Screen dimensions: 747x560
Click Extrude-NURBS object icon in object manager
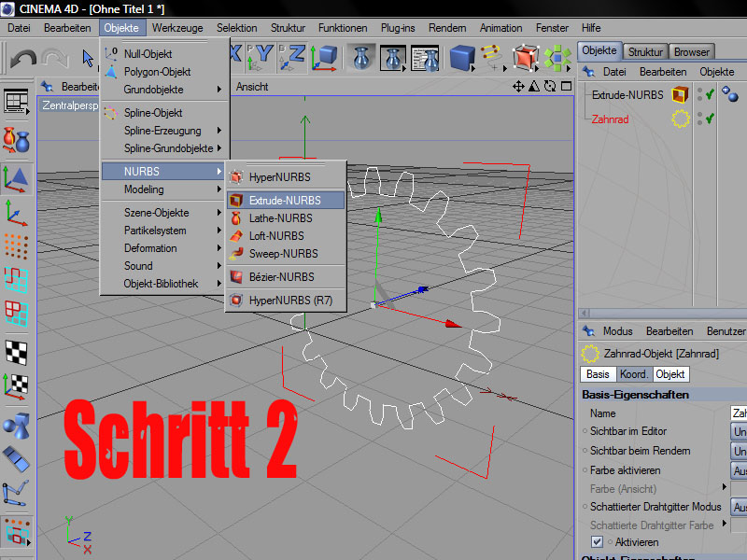(x=681, y=95)
